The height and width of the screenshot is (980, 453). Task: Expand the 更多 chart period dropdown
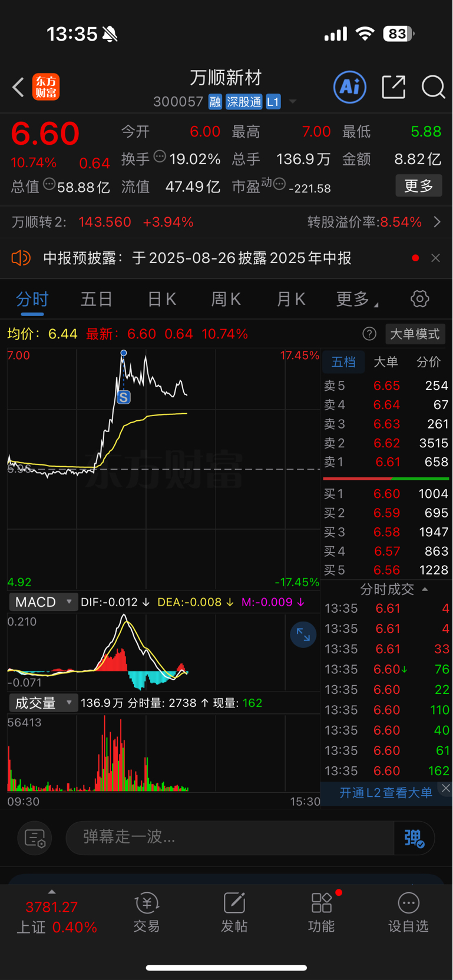click(x=357, y=299)
